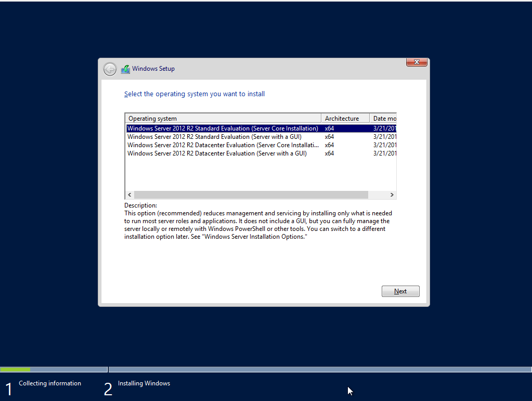Click the date in the Datacenter Core row

pyautogui.click(x=384, y=145)
